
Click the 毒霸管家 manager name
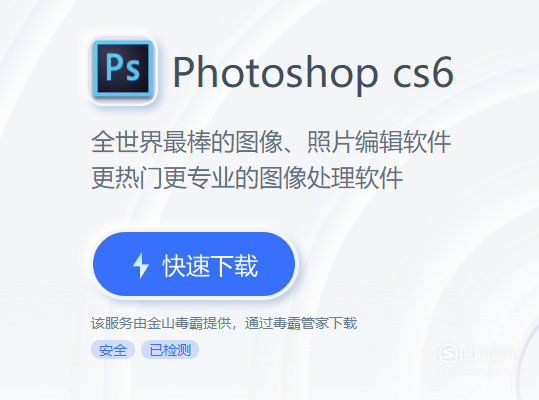click(x=301, y=323)
